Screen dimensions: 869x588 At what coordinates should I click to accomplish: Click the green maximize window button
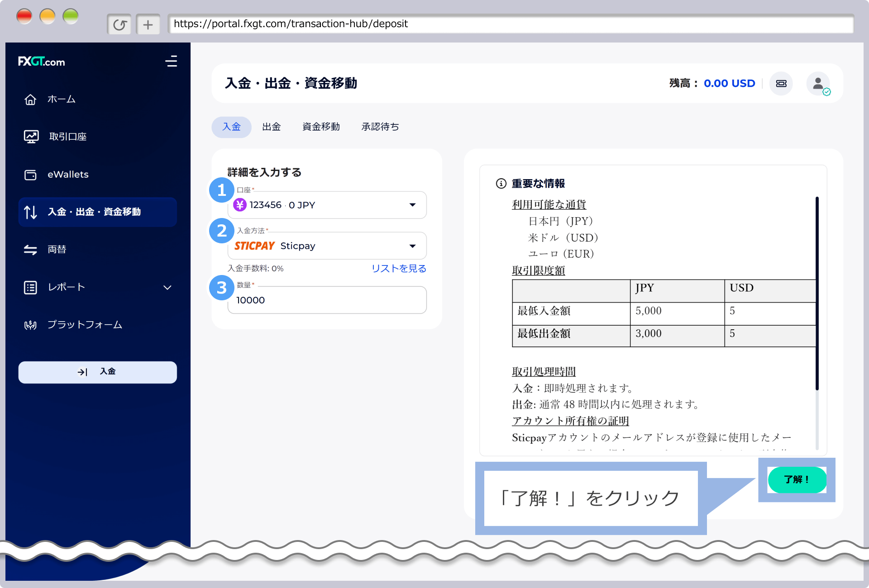tap(70, 16)
